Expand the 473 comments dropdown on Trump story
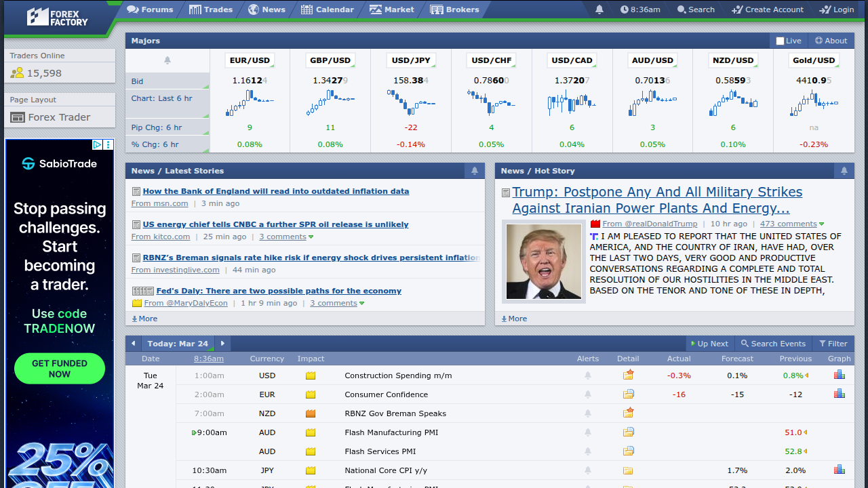 pos(787,224)
